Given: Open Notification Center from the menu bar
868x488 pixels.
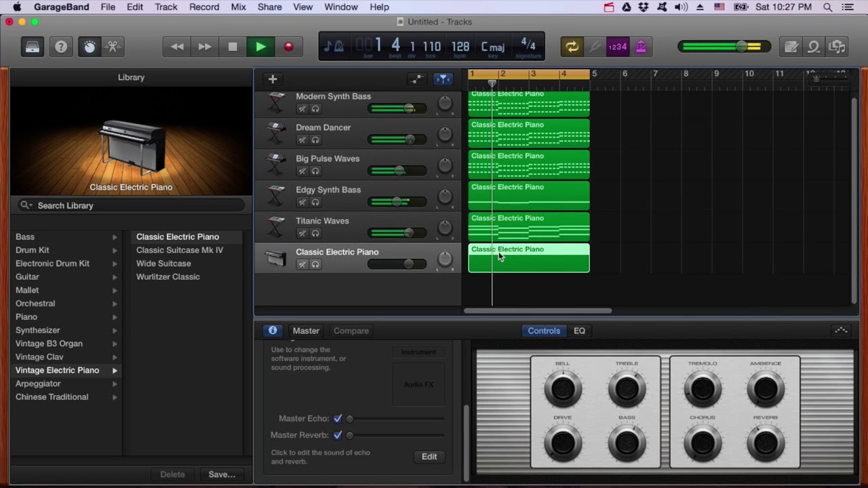Looking at the screenshot, I should 848,7.
